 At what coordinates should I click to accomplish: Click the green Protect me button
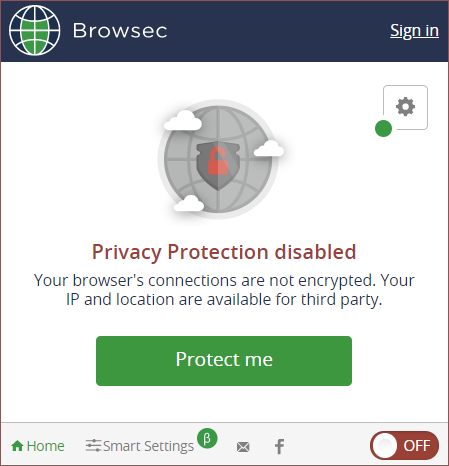coord(224,361)
